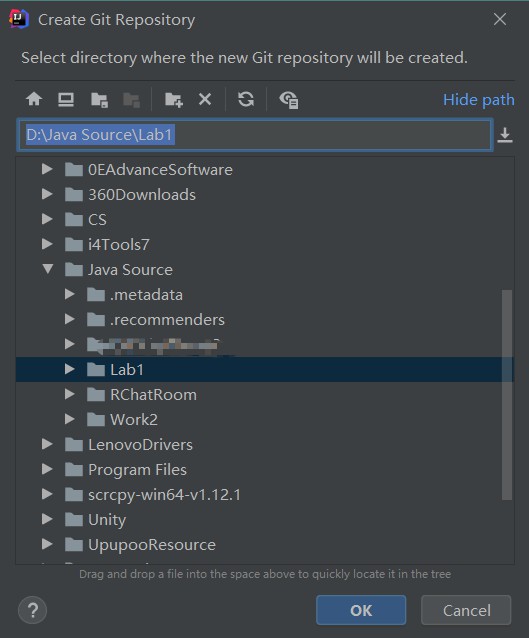Image resolution: width=529 pixels, height=638 pixels.
Task: Close the Create Git Repository dialog
Action: 500,19
